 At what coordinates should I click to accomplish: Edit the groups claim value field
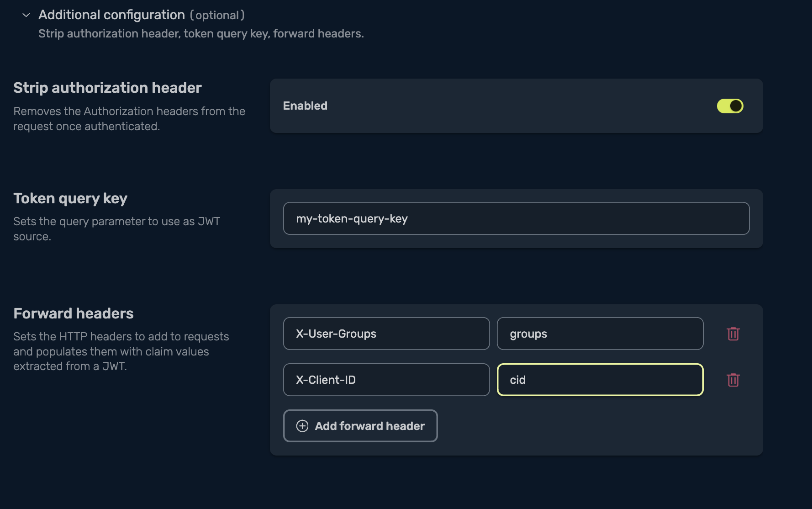pos(600,334)
